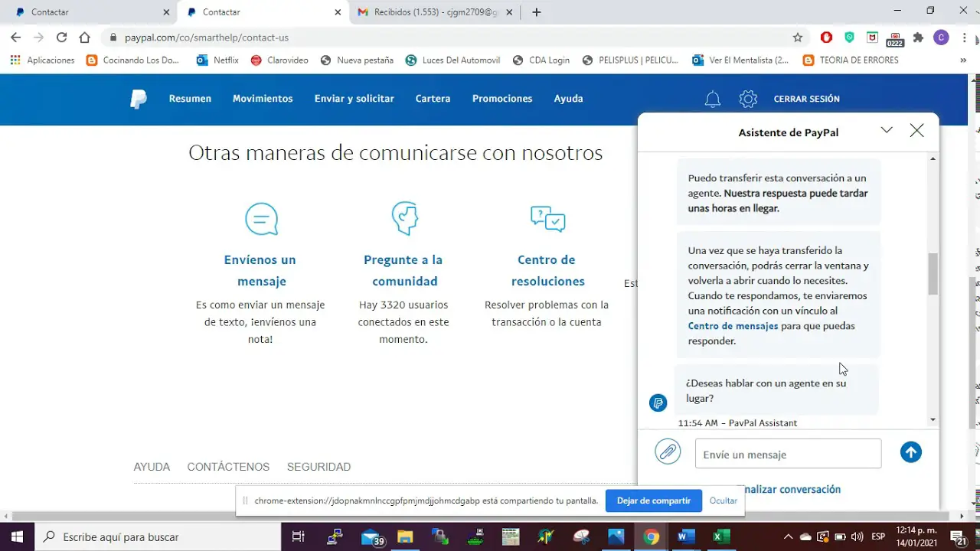Open the Centro de resoluciones link
Image resolution: width=980 pixels, height=551 pixels.
point(547,271)
